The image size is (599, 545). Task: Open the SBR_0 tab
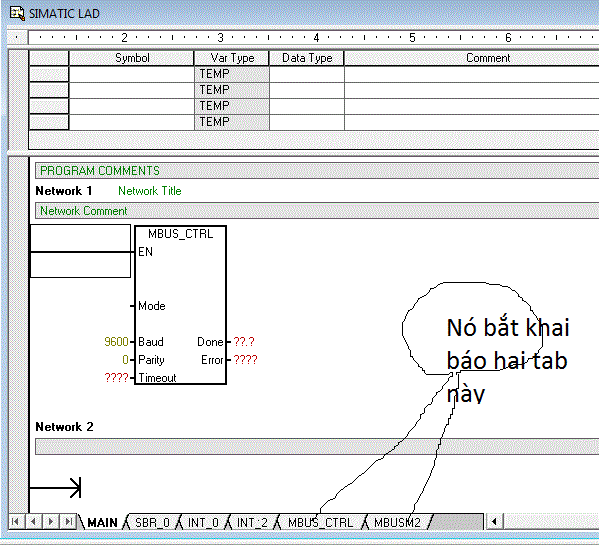pos(152,522)
